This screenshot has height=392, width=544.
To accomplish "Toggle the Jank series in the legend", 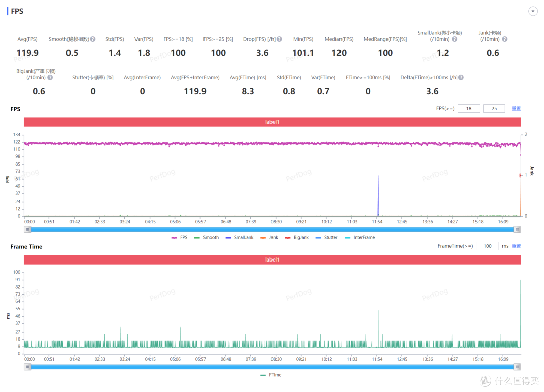I will point(269,238).
